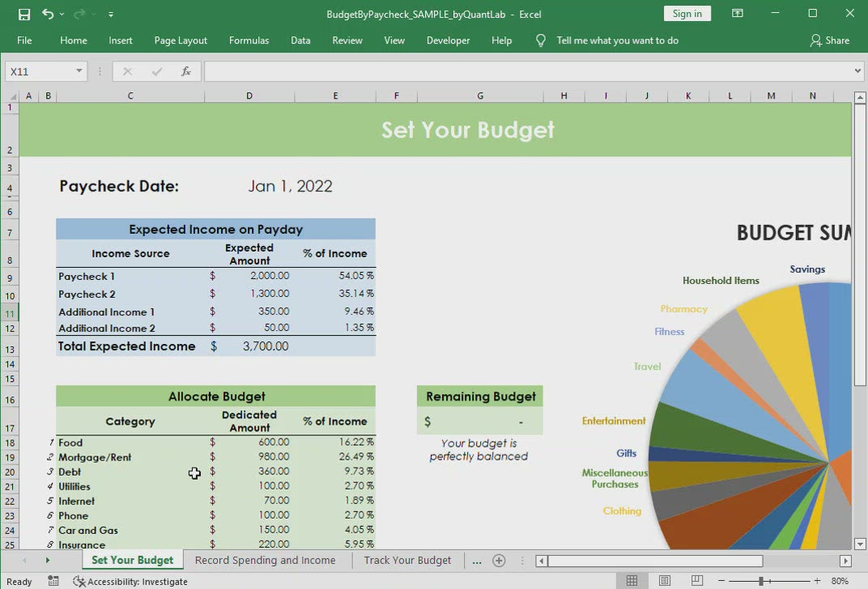Screen dimensions: 868x589
Task: Click the Save icon in title bar
Action: click(24, 14)
